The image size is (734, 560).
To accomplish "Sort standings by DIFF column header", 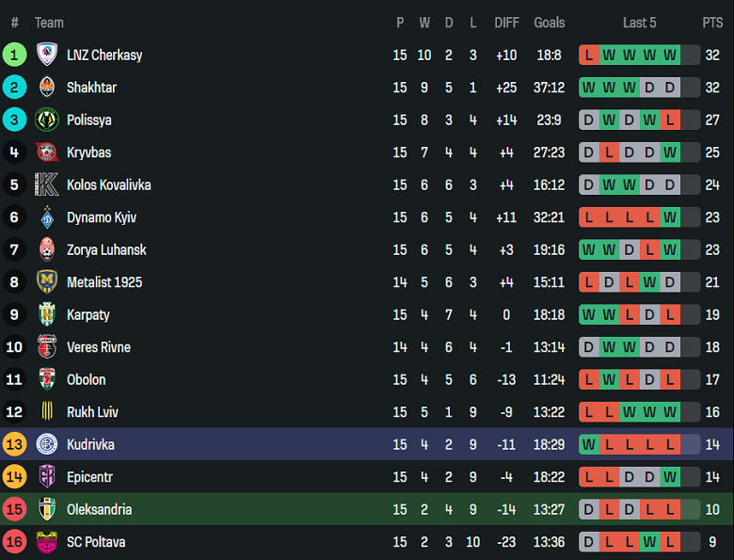I will tap(506, 23).
